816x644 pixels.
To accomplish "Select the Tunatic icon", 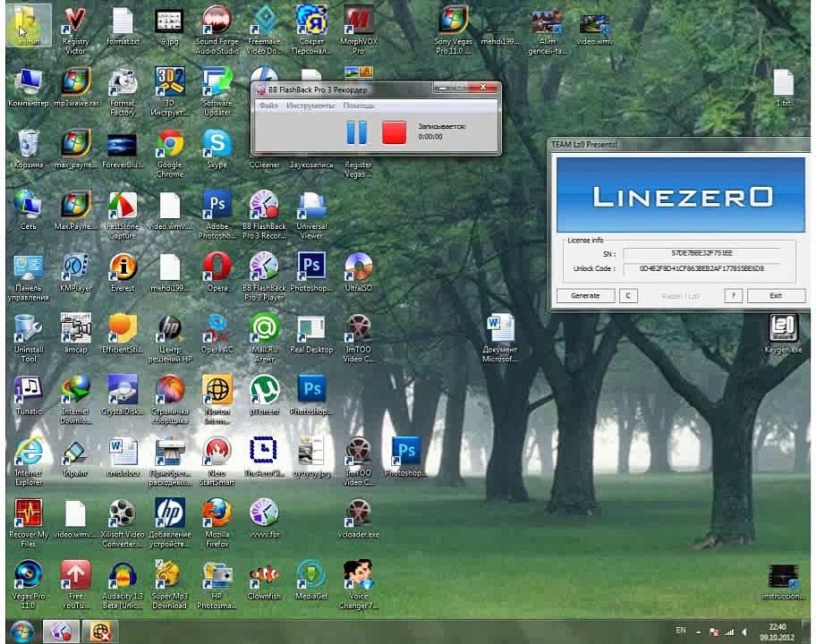I will 28,396.
